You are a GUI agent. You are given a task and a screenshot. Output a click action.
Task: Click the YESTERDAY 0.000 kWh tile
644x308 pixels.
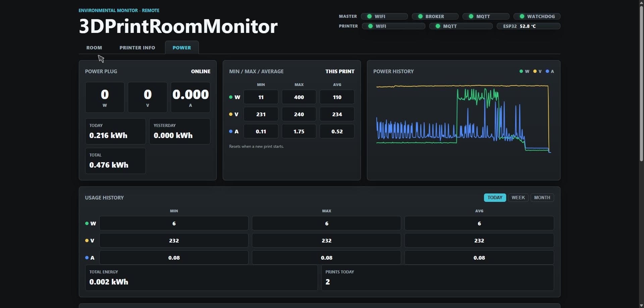(x=180, y=131)
